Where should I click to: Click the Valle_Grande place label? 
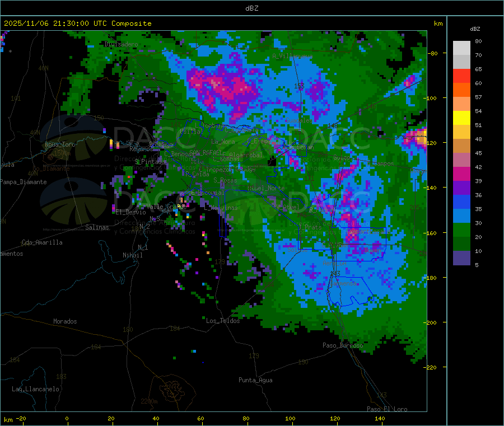(166, 207)
